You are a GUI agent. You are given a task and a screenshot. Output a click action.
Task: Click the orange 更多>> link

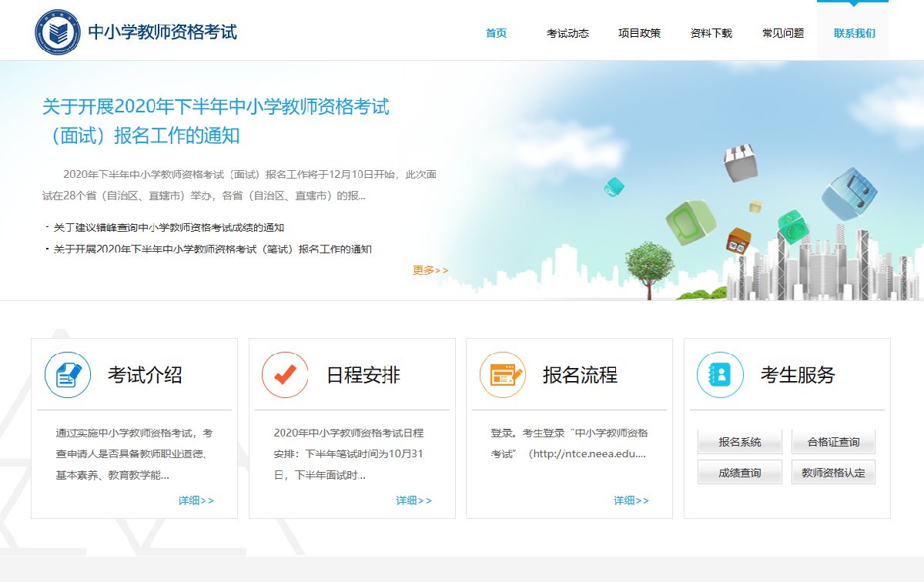coord(430,270)
